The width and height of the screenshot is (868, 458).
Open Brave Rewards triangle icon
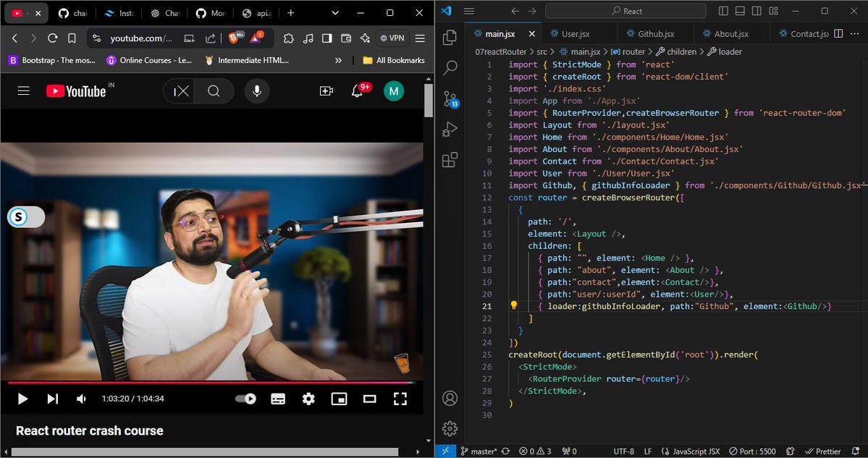257,38
